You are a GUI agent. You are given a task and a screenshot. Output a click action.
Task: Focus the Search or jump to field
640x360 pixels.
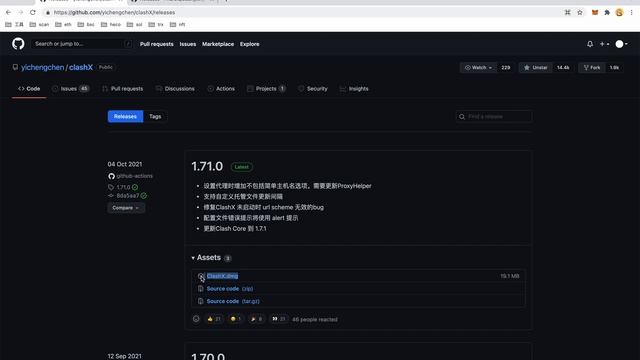click(x=82, y=44)
